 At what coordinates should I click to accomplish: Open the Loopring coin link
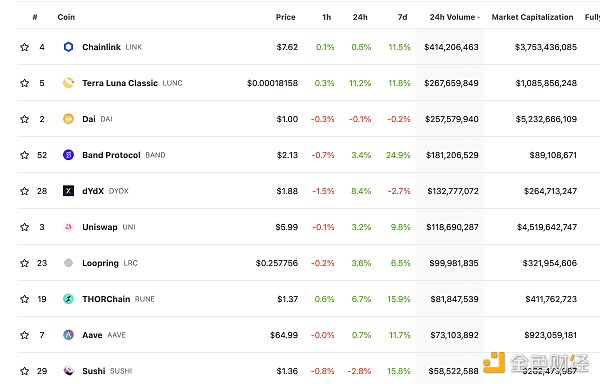tap(100, 263)
